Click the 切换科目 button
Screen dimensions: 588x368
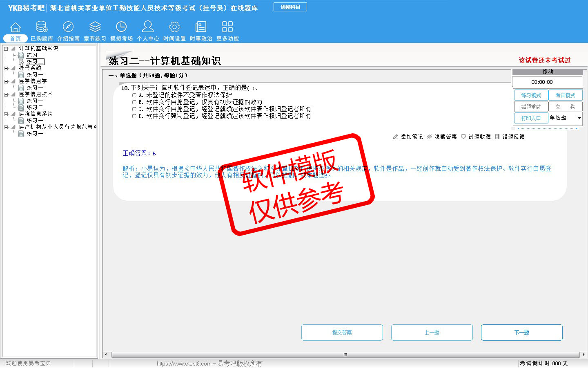tap(290, 7)
